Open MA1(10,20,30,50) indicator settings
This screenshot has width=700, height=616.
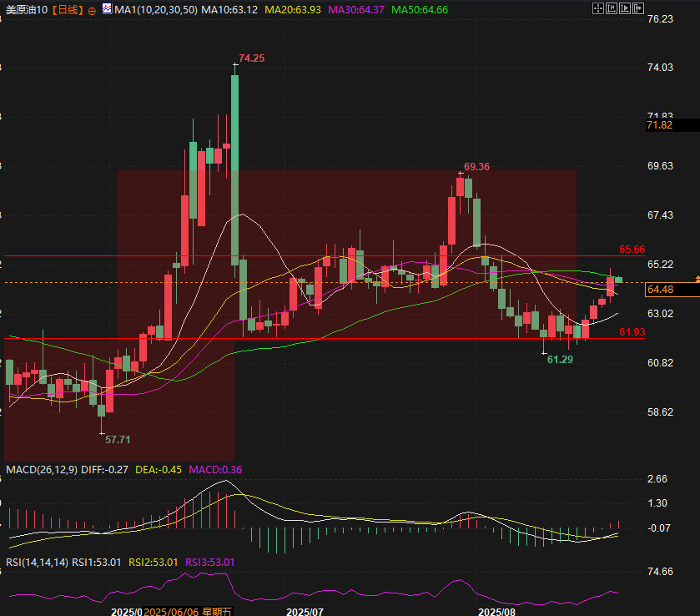pyautogui.click(x=156, y=10)
